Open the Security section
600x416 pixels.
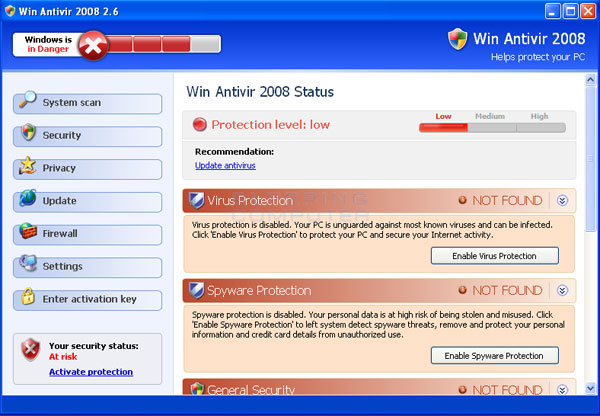(x=88, y=136)
